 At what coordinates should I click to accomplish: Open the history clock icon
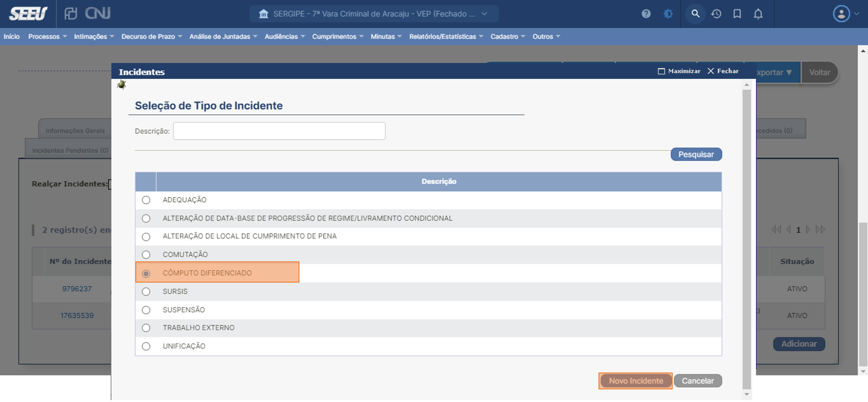[x=716, y=14]
